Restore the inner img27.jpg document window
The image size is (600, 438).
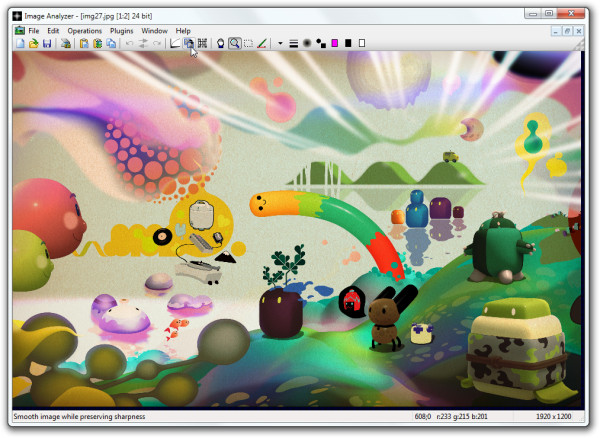pyautogui.click(x=567, y=31)
